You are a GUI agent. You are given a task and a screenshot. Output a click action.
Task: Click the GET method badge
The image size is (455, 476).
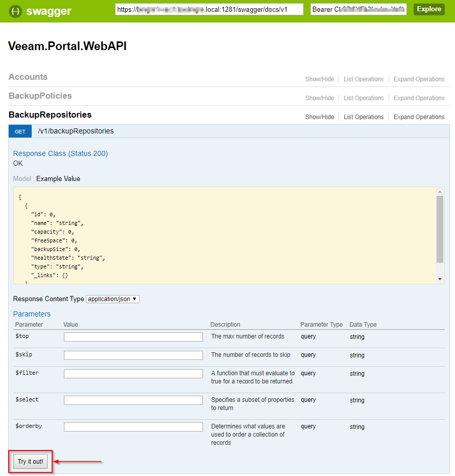click(20, 131)
